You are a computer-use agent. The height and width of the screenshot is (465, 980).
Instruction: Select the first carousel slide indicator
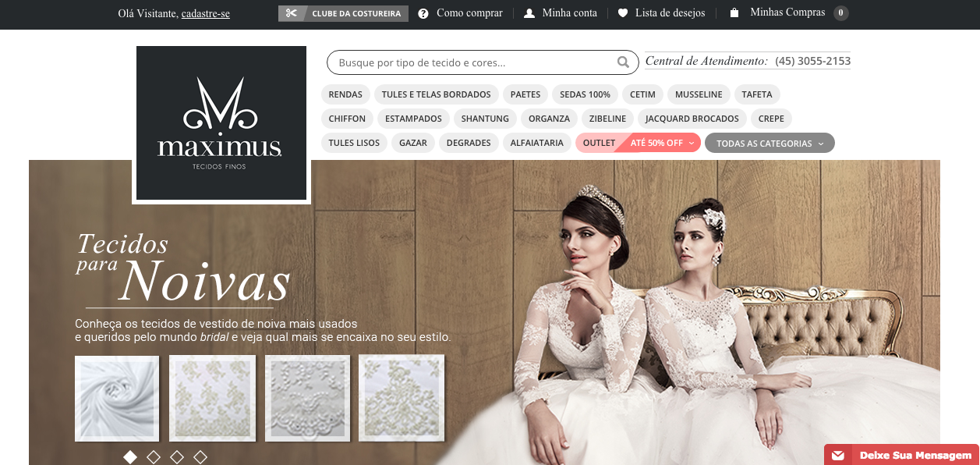tap(130, 456)
